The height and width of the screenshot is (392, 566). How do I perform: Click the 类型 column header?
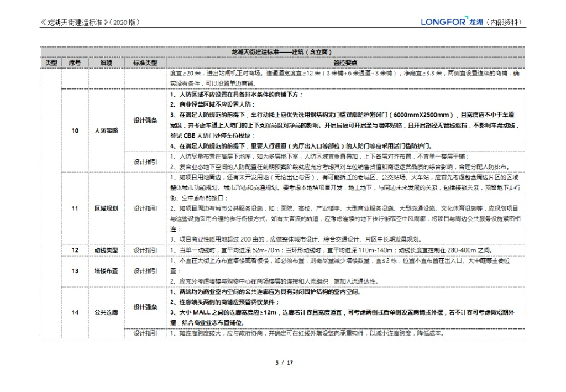(x=51, y=63)
